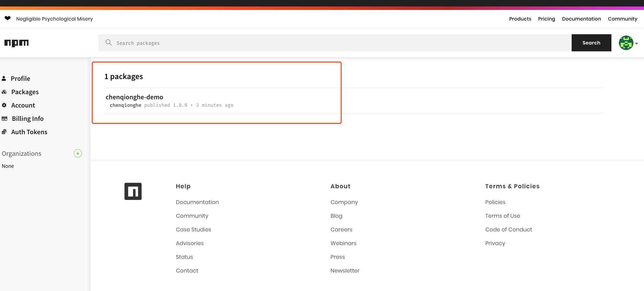Screen dimensions: 644x291
Task: Open Case Studies footer link
Action: pyautogui.click(x=193, y=229)
